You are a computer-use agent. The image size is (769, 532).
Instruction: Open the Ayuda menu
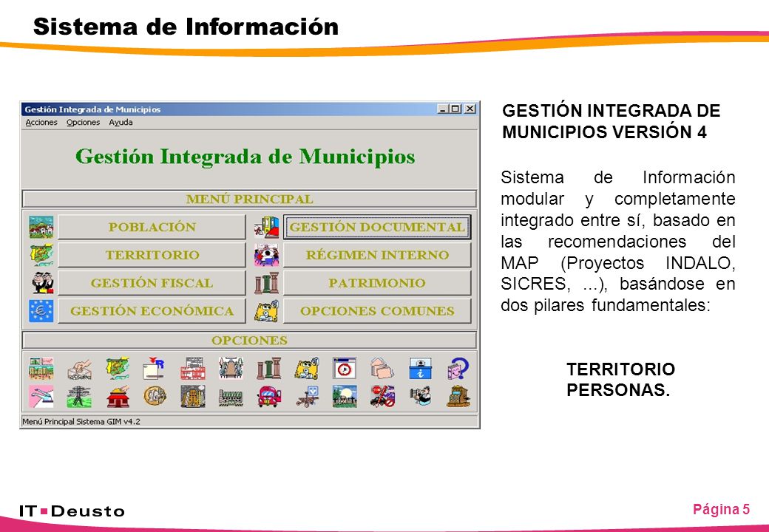[121, 123]
